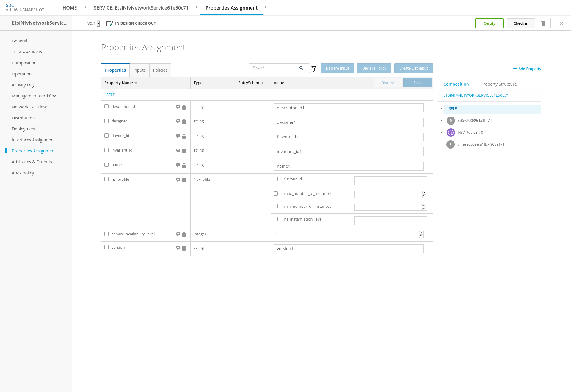The width and height of the screenshot is (571, 392).
Task: Click header trash icon to delete service
Action: click(543, 23)
